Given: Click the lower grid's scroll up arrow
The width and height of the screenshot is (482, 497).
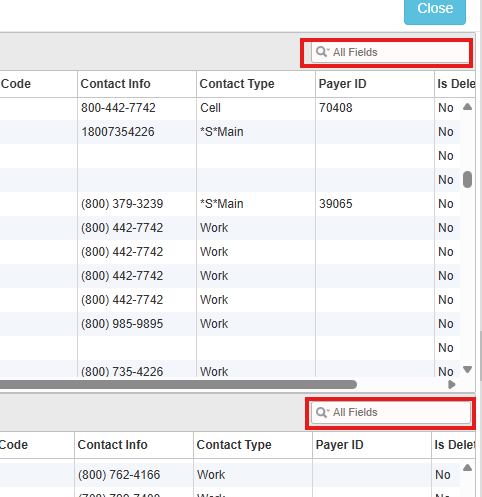Looking at the screenshot, I should (467, 468).
